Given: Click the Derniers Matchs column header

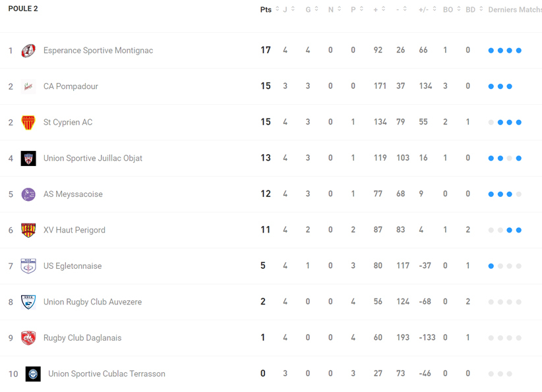Looking at the screenshot, I should click(514, 9).
